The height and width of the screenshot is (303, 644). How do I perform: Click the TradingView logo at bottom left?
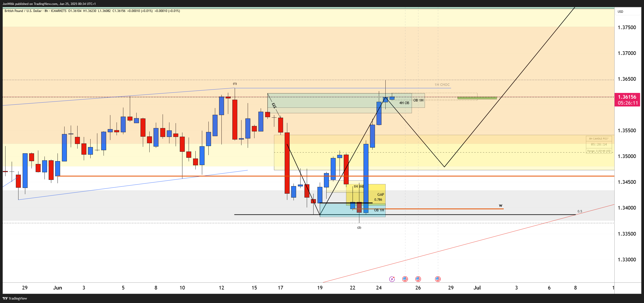(x=15, y=298)
